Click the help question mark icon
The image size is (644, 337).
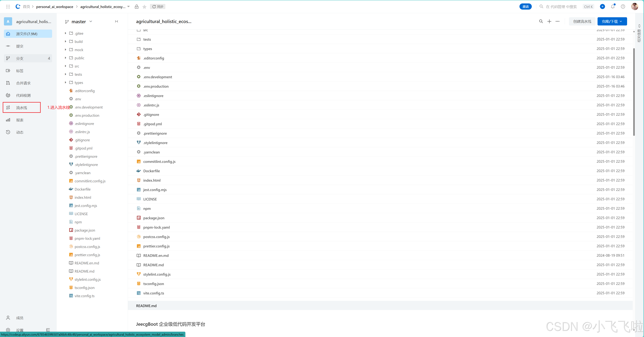tap(623, 7)
